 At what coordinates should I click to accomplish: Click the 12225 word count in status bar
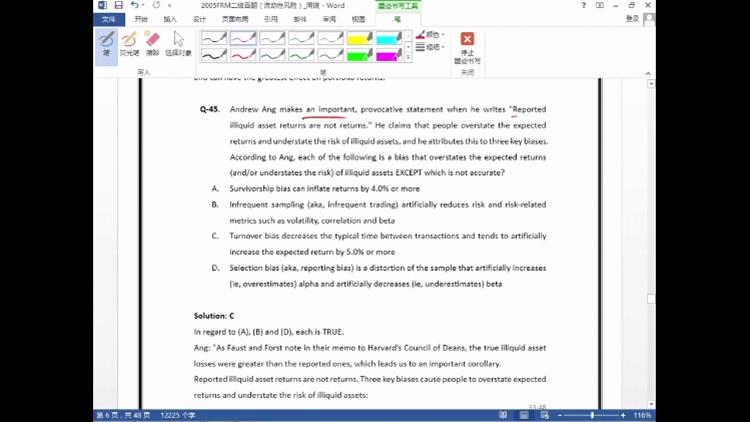pos(177,415)
